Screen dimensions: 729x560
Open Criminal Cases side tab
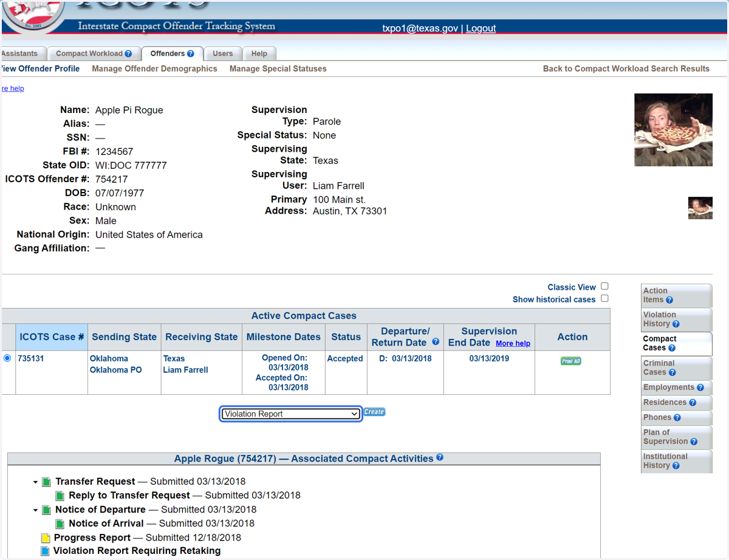pos(676,367)
